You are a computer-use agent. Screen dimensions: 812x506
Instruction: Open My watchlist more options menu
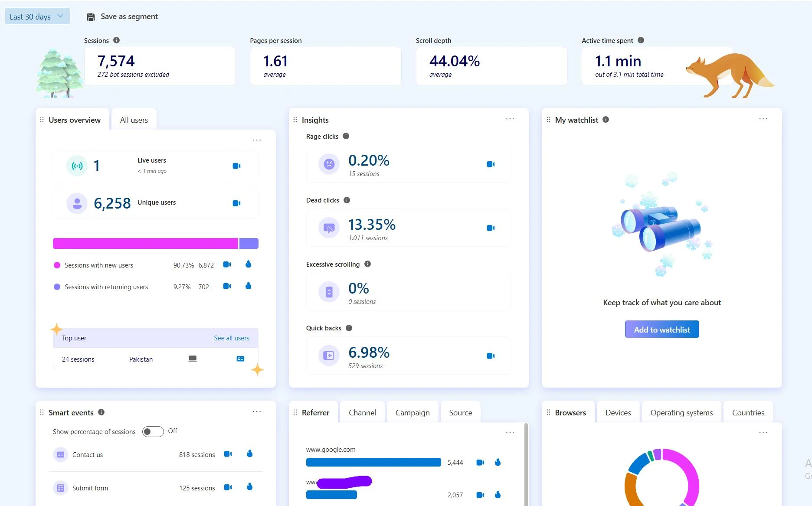(763, 119)
